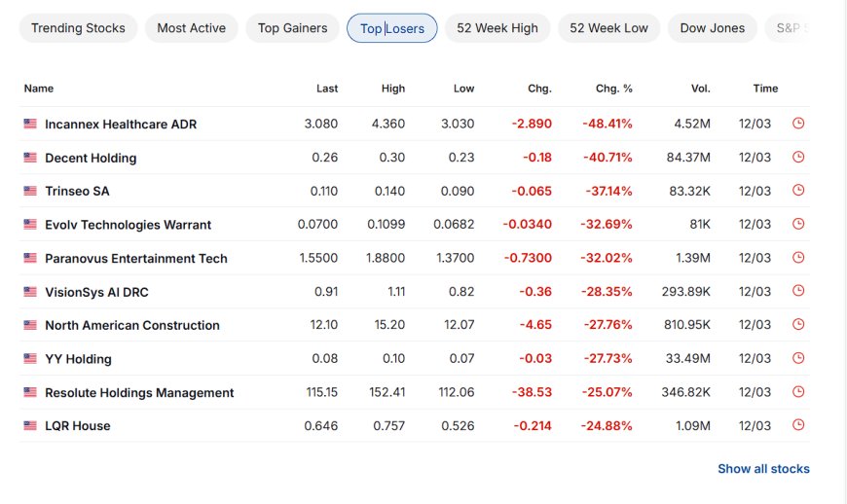The height and width of the screenshot is (504, 847).
Task: Open North American Construction stock page
Action: (x=132, y=325)
